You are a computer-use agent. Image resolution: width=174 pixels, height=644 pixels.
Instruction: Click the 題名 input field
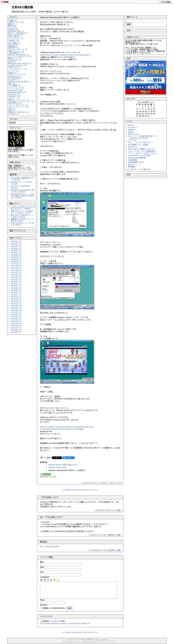pyautogui.click(x=60, y=565)
